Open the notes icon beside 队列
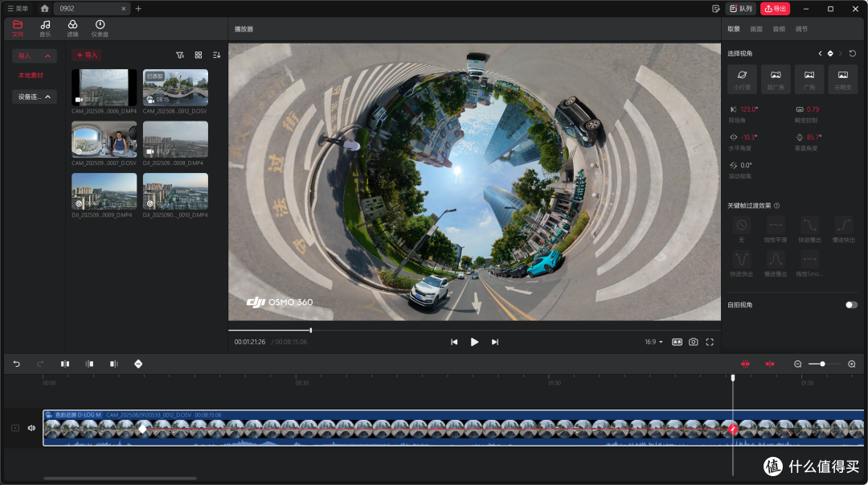Viewport: 868px width, 485px height. (x=715, y=8)
